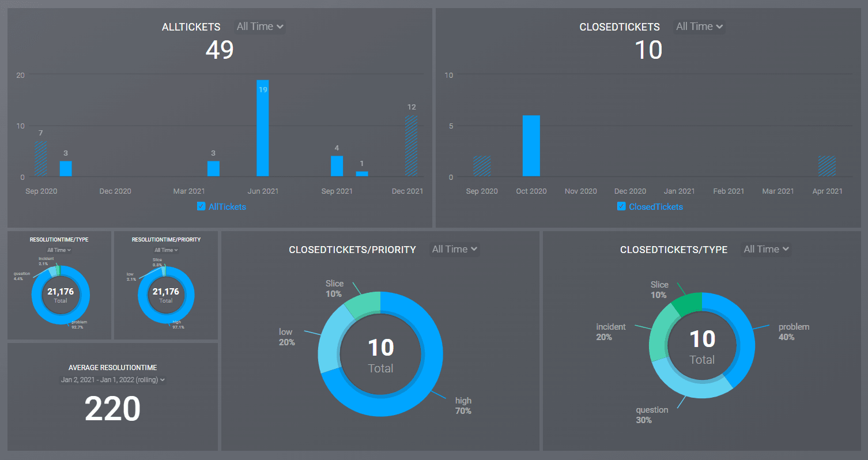Open the Average ResolutionTime rolling date dropdown
This screenshot has width=868, height=460.
click(x=112, y=380)
